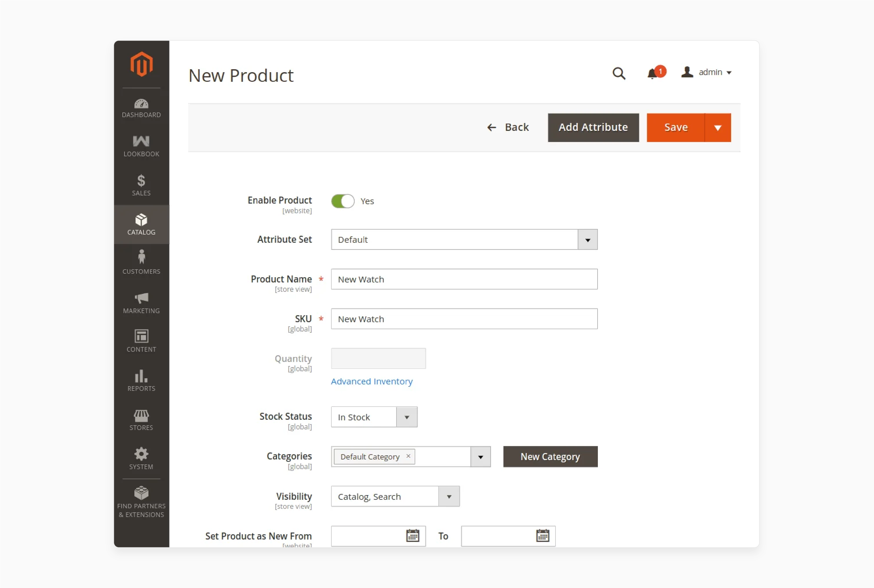Viewport: 874px width, 588px height.
Task: Click the Back button
Action: tap(508, 127)
